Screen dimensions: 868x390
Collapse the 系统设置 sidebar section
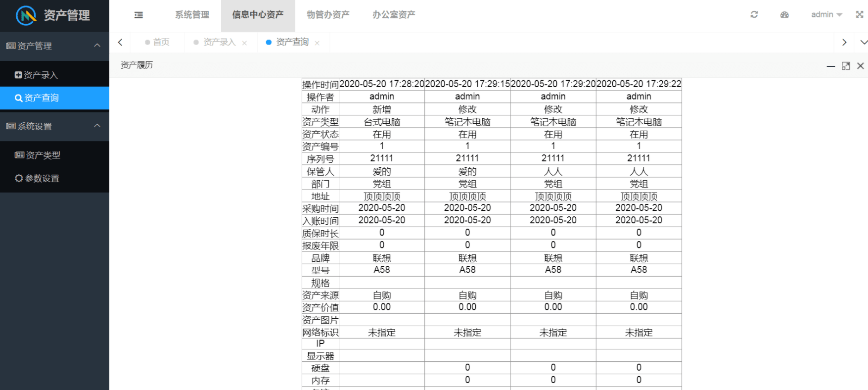[97, 126]
